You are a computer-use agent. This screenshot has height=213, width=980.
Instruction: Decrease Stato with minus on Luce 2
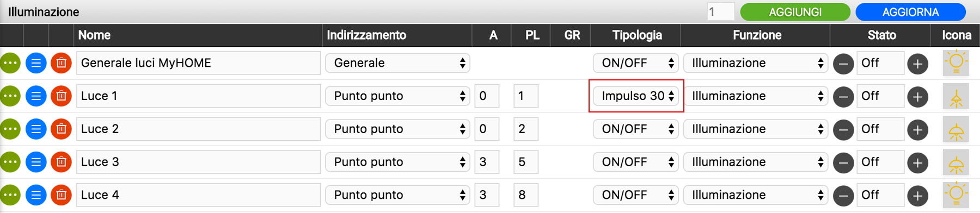tap(843, 130)
